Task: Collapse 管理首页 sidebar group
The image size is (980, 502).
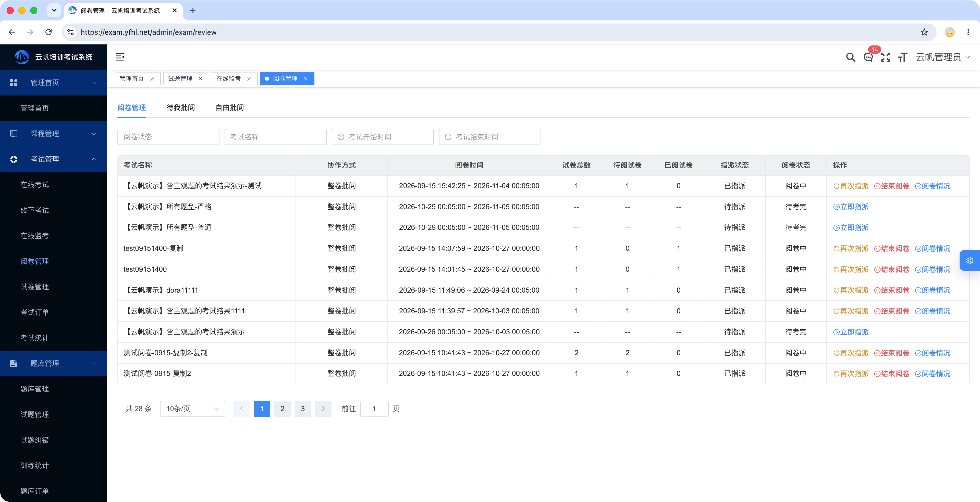Action: click(x=54, y=82)
